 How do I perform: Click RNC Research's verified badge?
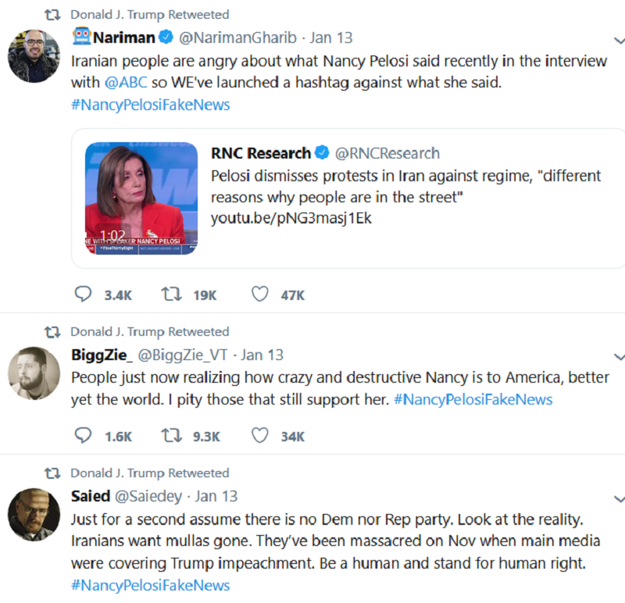point(322,153)
